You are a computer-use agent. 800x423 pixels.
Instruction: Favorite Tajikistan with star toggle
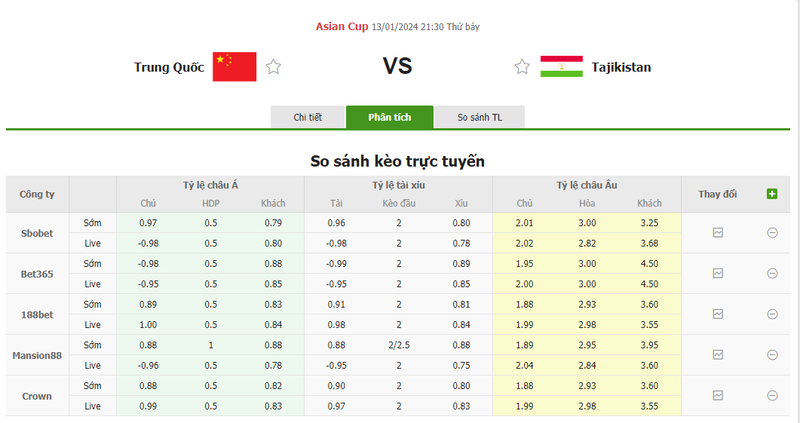[x=522, y=67]
